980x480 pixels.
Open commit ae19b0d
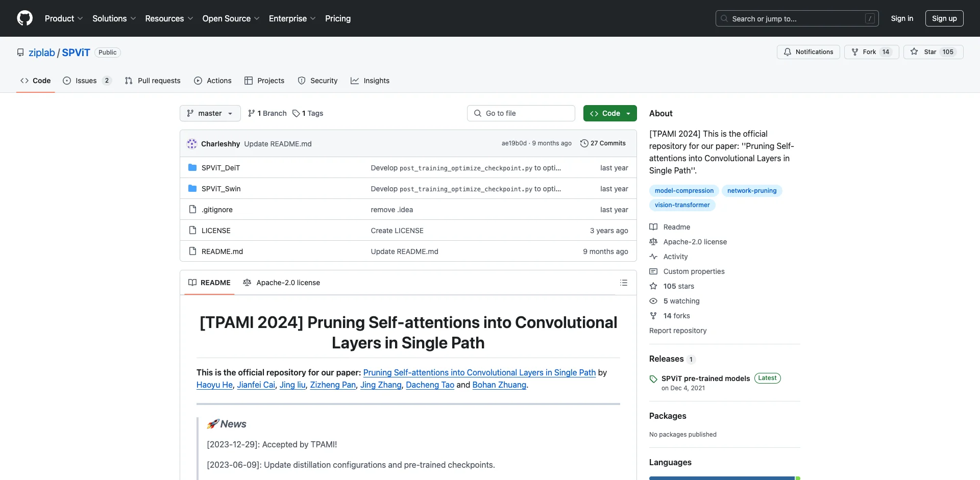coord(514,143)
